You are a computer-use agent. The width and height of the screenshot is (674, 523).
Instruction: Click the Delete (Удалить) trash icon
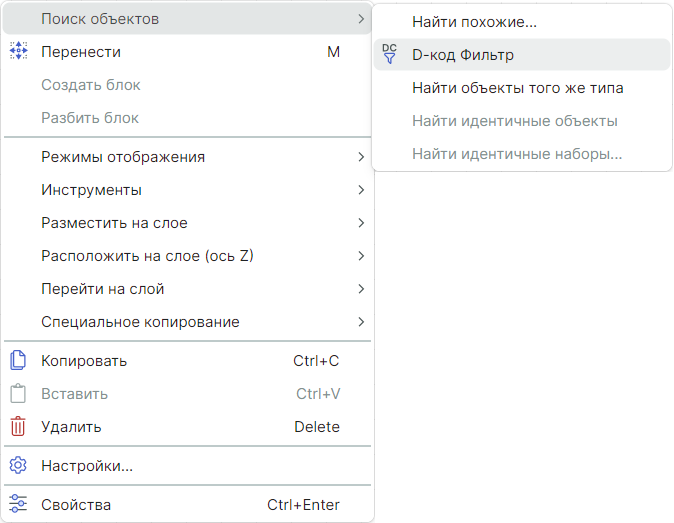17,427
